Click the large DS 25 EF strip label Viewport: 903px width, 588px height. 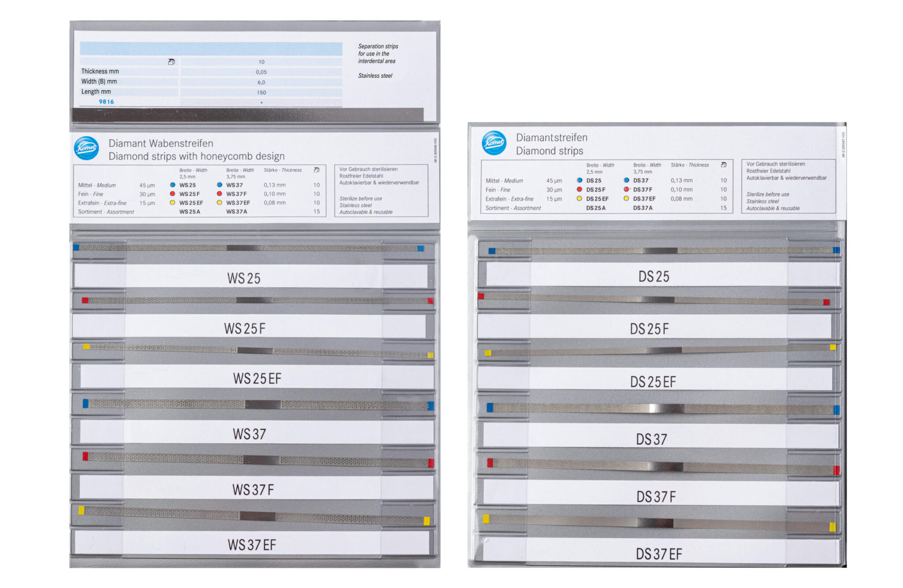tap(653, 382)
